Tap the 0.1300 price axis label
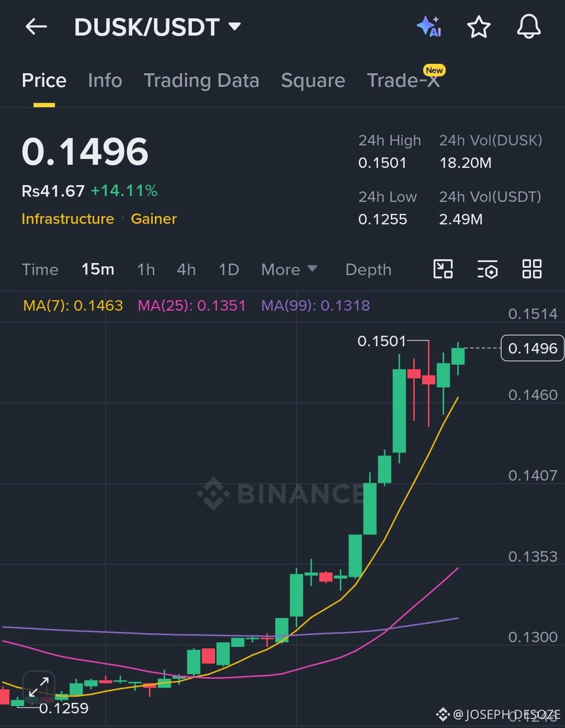 pos(533,637)
